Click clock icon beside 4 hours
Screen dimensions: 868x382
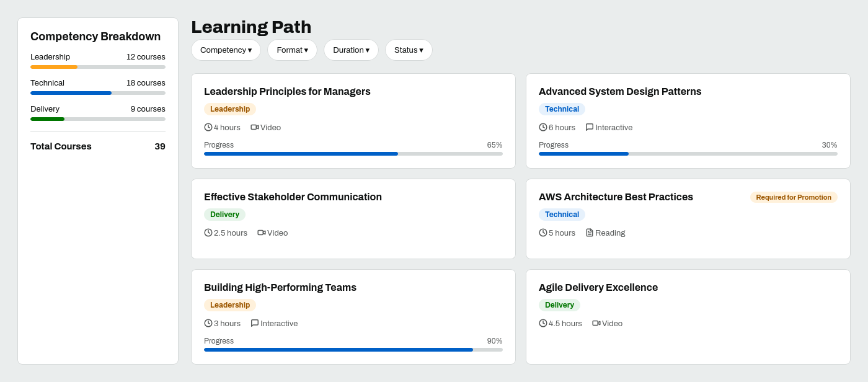pos(208,127)
